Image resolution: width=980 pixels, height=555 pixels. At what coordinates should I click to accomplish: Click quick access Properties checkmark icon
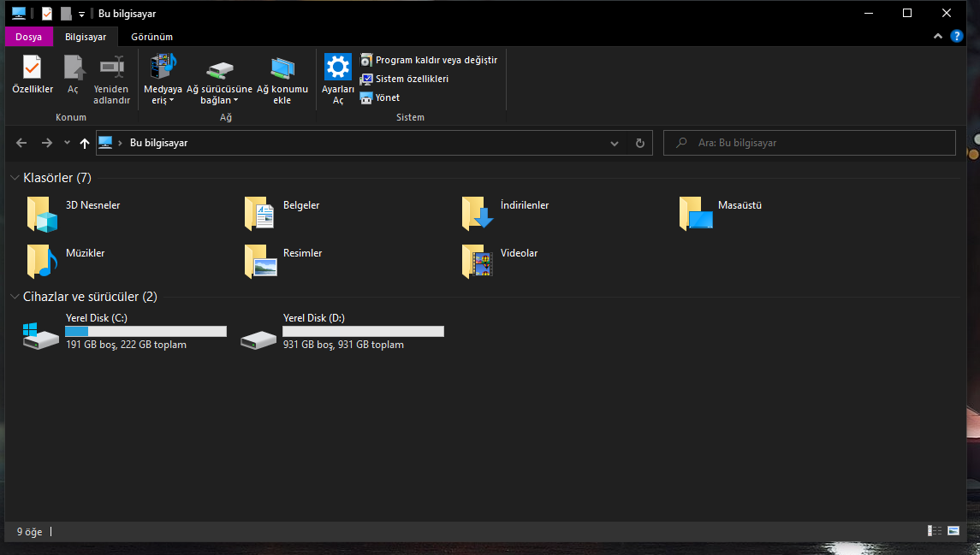(x=47, y=13)
